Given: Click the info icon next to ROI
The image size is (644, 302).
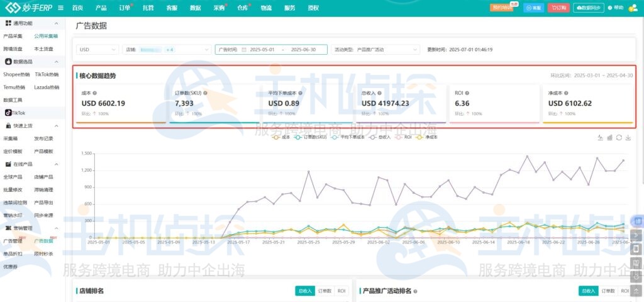Looking at the screenshot, I should (467, 93).
